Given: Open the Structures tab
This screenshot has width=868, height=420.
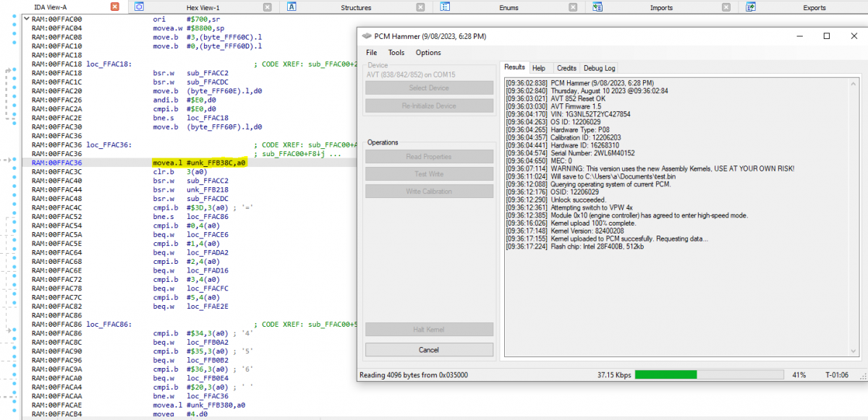Looking at the screenshot, I should (356, 7).
